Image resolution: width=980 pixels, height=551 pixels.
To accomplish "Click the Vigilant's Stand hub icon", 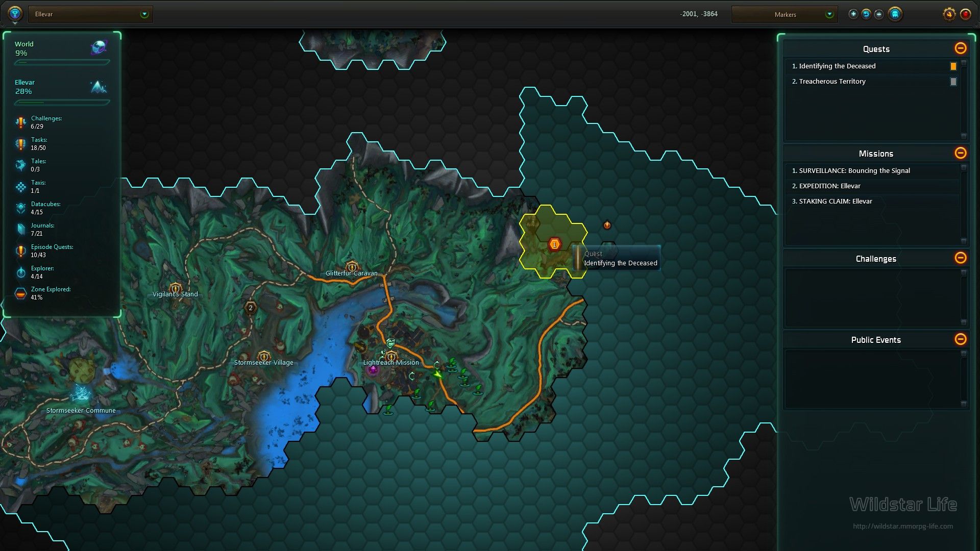I will 175,289.
